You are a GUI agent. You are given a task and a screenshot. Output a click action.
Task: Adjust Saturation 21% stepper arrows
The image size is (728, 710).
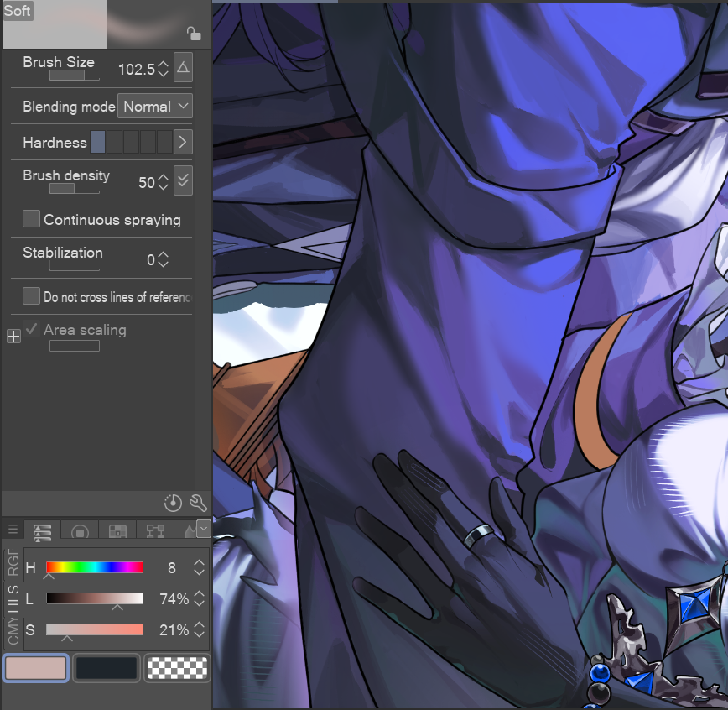tap(199, 629)
